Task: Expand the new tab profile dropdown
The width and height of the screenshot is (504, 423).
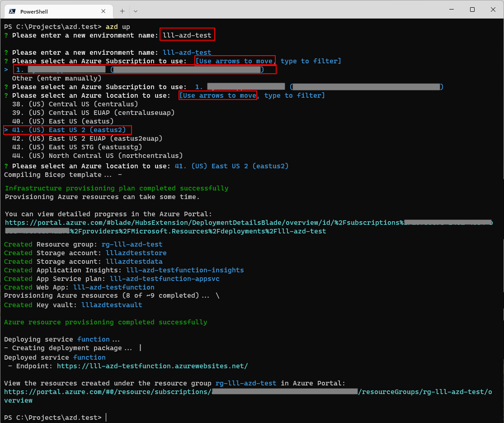Action: (x=136, y=11)
